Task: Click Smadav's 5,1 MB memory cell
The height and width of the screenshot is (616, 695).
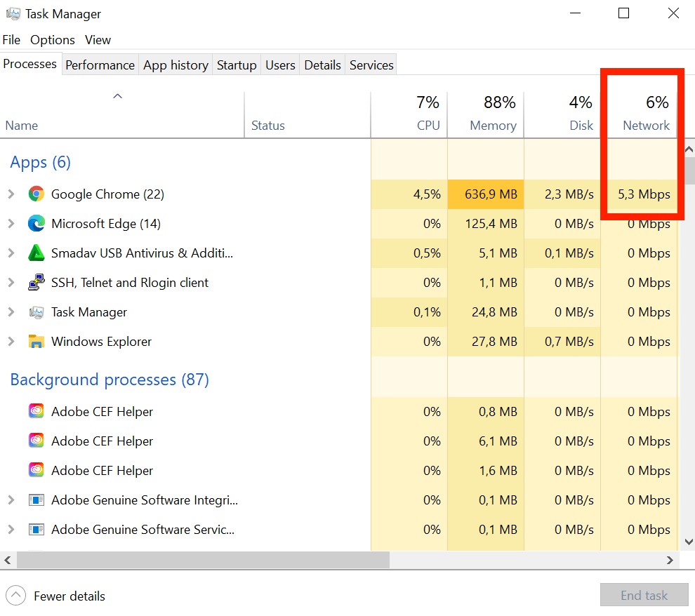Action: pyautogui.click(x=485, y=253)
